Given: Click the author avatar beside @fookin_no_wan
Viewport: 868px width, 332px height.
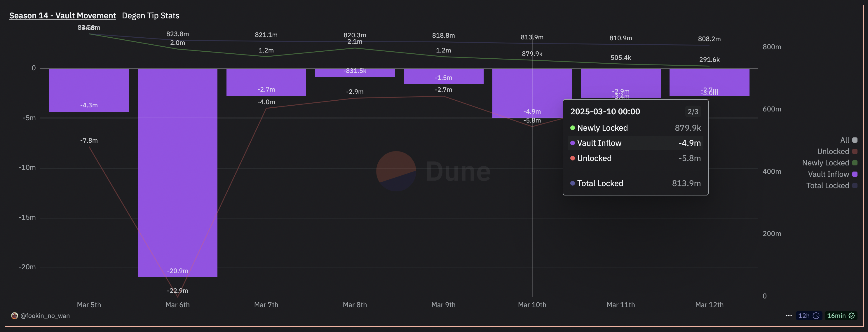Looking at the screenshot, I should 15,315.
